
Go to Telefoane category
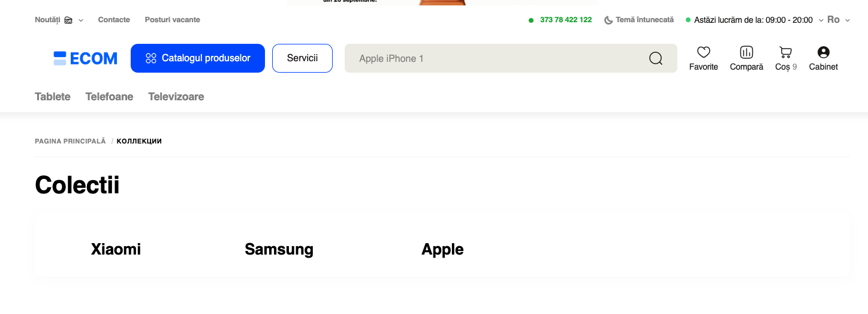109,97
